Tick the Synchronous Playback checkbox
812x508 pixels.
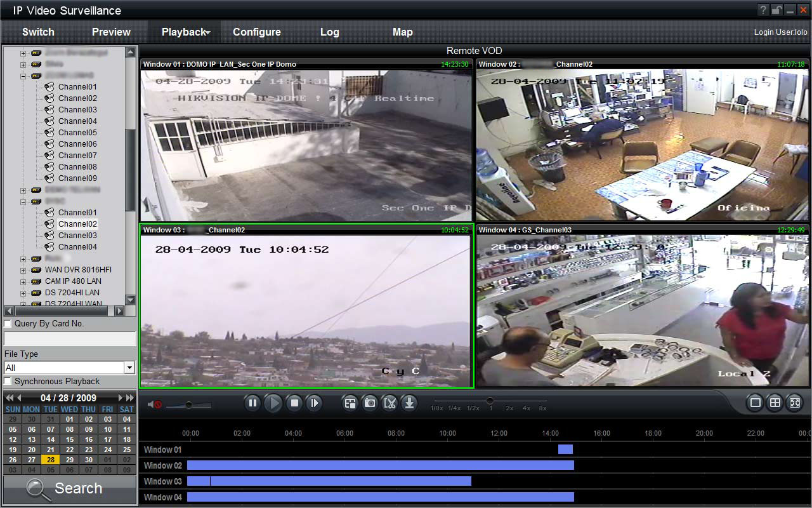8,381
